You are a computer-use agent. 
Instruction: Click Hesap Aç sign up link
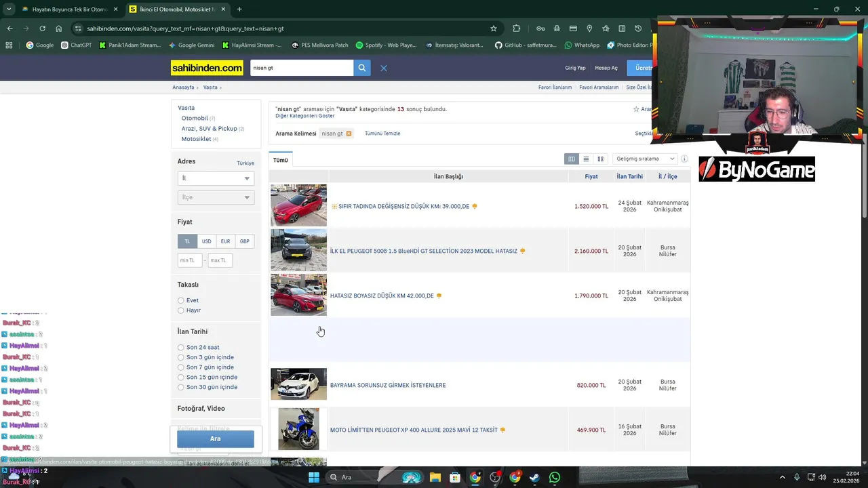click(606, 68)
